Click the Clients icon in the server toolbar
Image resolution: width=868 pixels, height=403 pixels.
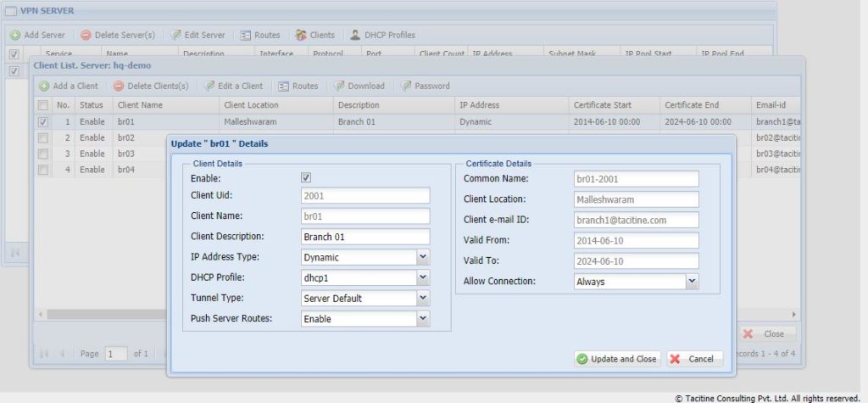(x=301, y=36)
